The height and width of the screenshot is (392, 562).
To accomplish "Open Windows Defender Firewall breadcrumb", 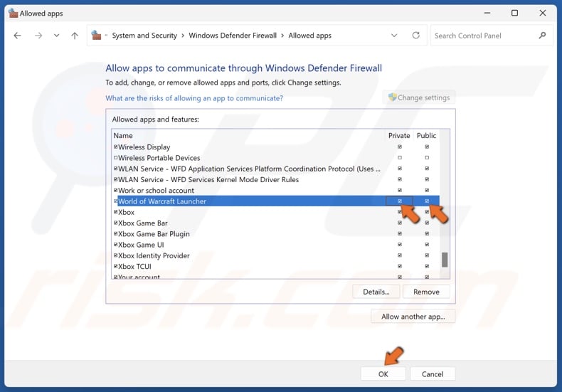I will (233, 36).
